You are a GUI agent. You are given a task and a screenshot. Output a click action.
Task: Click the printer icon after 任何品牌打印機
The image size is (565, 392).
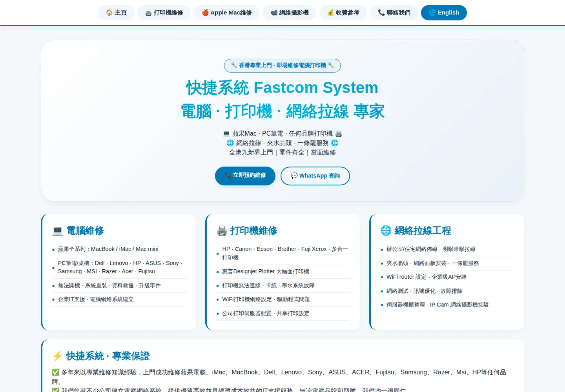339,134
